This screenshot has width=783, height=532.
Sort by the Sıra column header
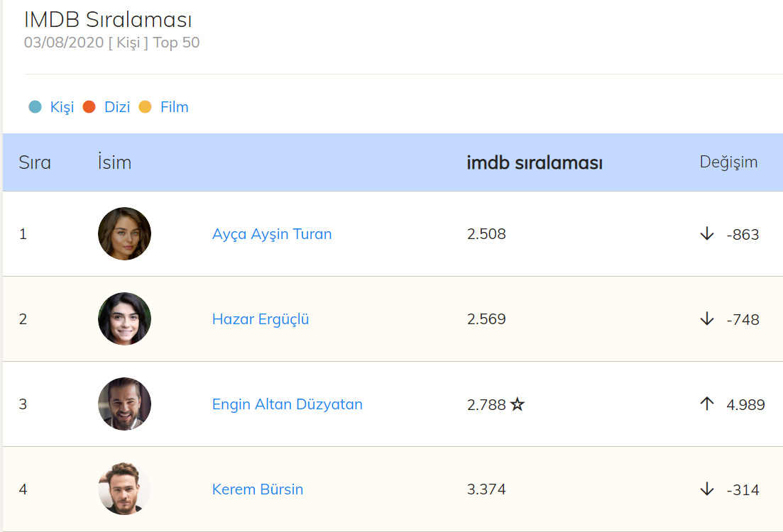click(x=35, y=162)
